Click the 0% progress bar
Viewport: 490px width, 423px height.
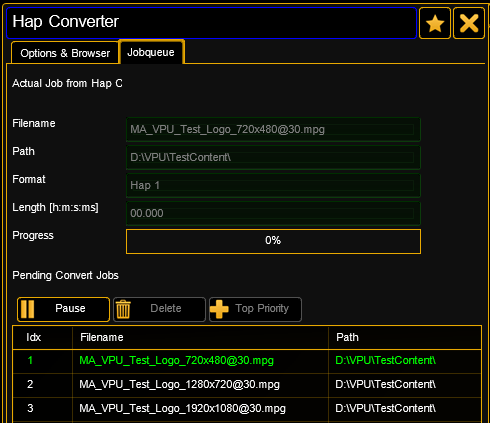coord(273,241)
